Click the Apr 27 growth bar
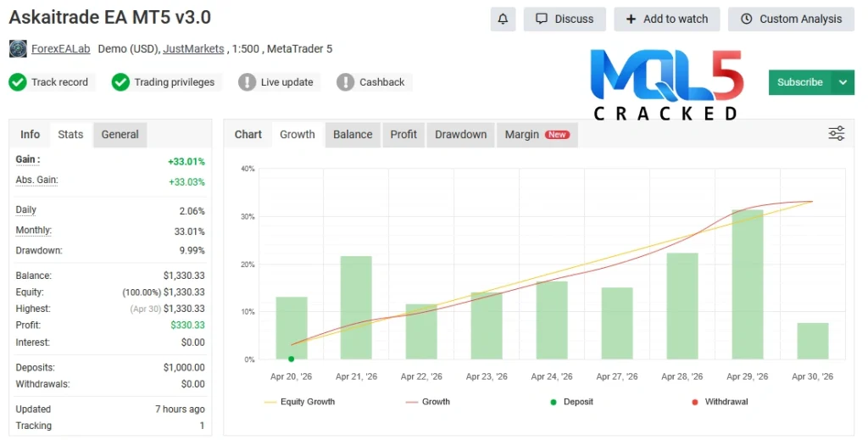This screenshot has width=868, height=440. click(x=617, y=323)
